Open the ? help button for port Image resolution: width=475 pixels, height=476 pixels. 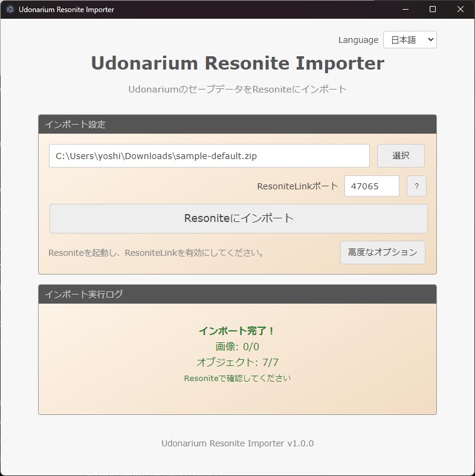[416, 186]
